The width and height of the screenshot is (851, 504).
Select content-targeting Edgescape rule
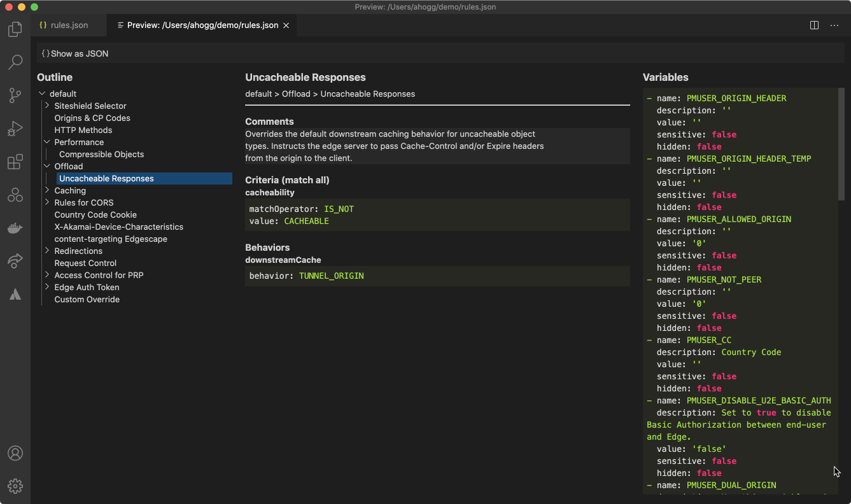pos(111,239)
